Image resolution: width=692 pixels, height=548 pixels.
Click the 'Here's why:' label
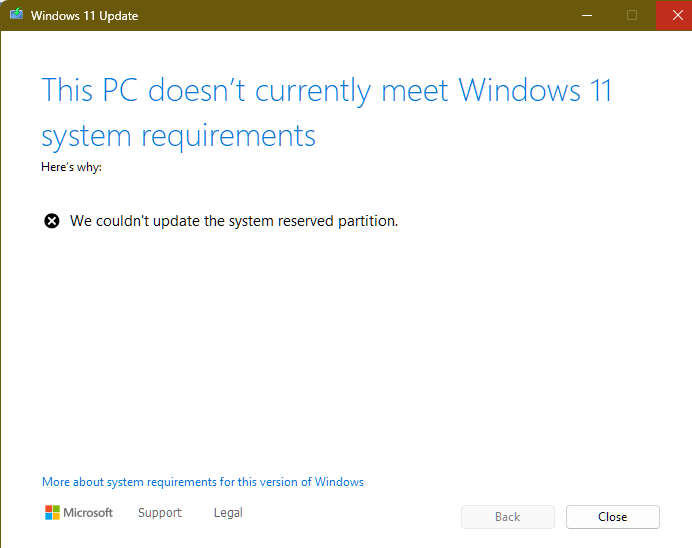(71, 167)
